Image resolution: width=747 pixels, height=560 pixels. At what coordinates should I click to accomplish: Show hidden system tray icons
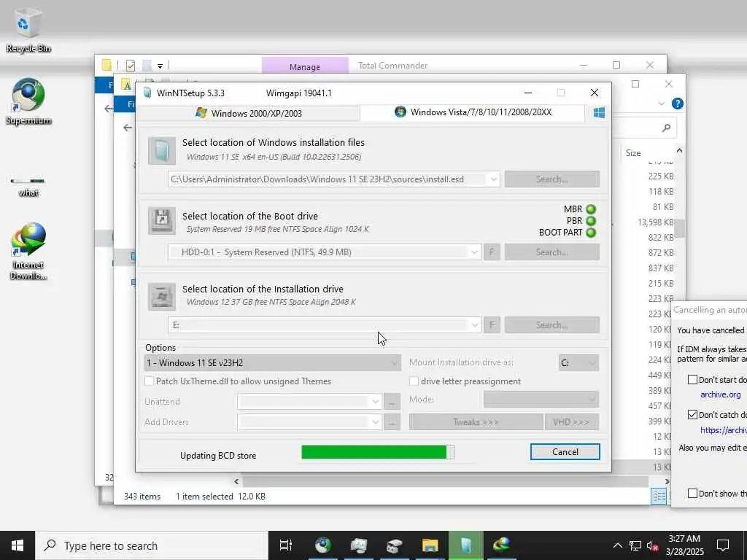[617, 545]
